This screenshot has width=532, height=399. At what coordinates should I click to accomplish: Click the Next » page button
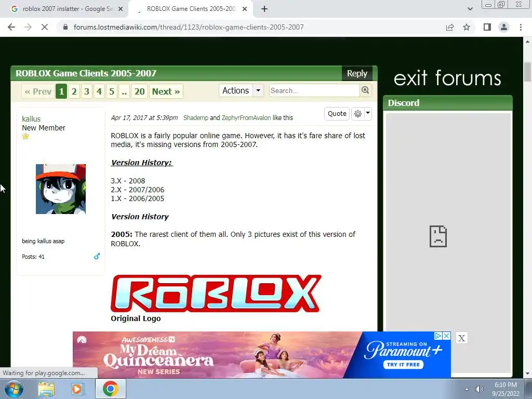[166, 91]
